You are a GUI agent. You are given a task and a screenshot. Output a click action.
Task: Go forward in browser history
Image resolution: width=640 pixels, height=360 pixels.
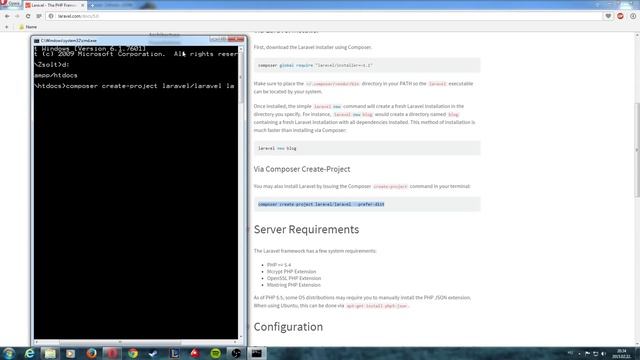[17, 16]
